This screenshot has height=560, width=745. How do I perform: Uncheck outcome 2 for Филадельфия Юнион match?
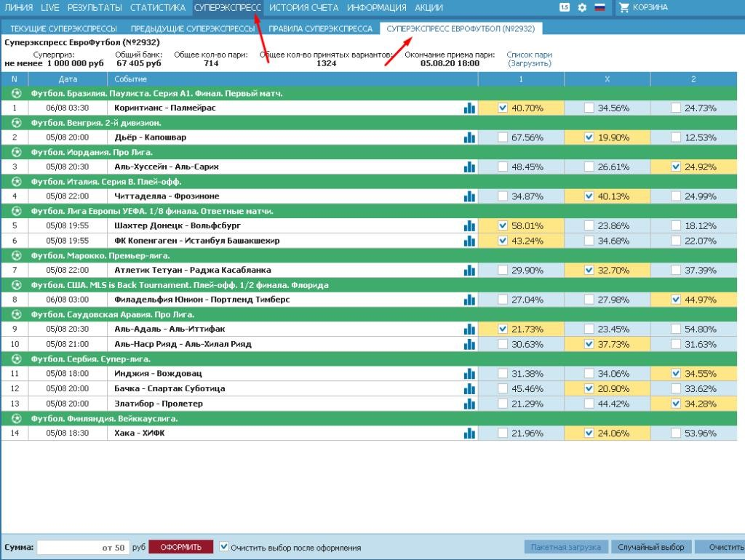[676, 300]
